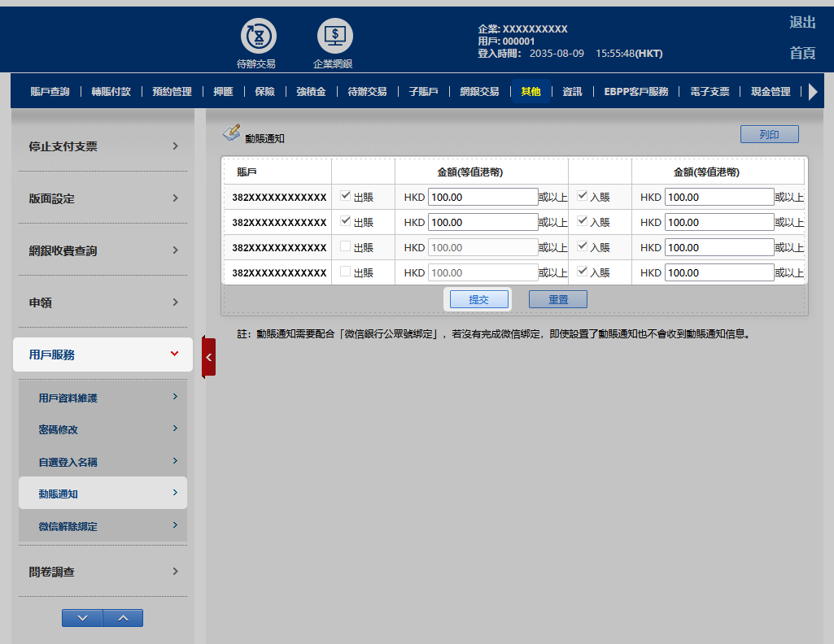The height and width of the screenshot is (644, 834).
Task: Click the 待辦交易 hourglass icon
Action: click(x=258, y=37)
